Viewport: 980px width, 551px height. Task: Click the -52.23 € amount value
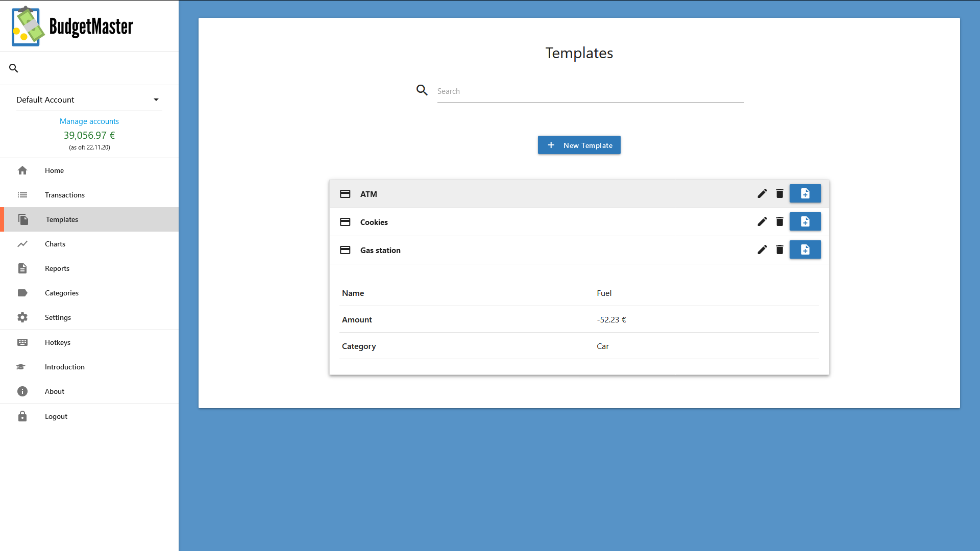tap(611, 319)
